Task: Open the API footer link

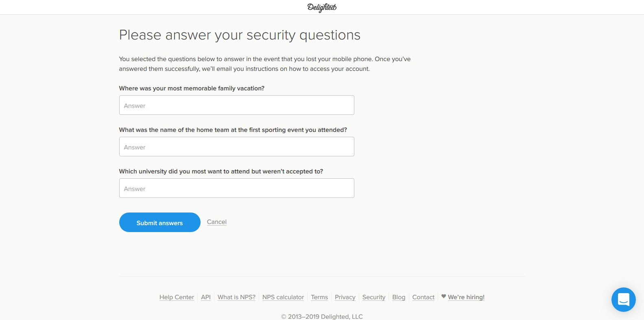Action: click(x=206, y=297)
